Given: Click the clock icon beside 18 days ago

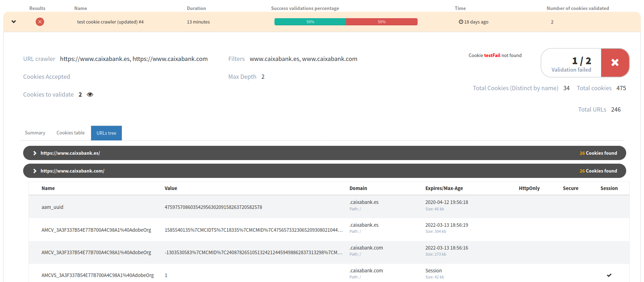Looking at the screenshot, I should 461,22.
